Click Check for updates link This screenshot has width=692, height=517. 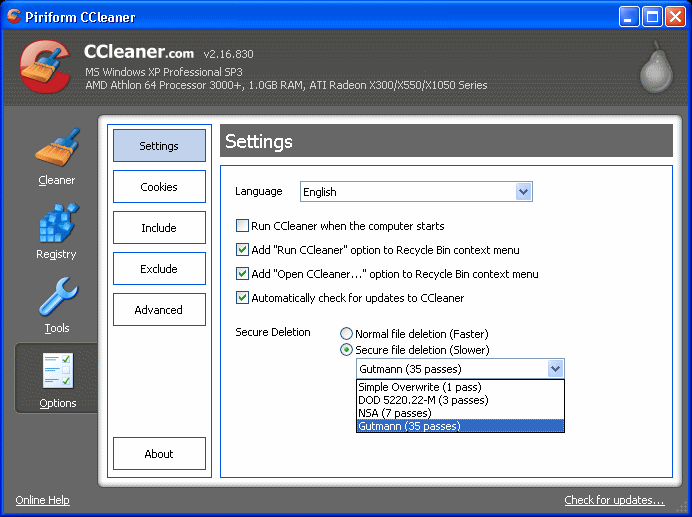tap(614, 500)
